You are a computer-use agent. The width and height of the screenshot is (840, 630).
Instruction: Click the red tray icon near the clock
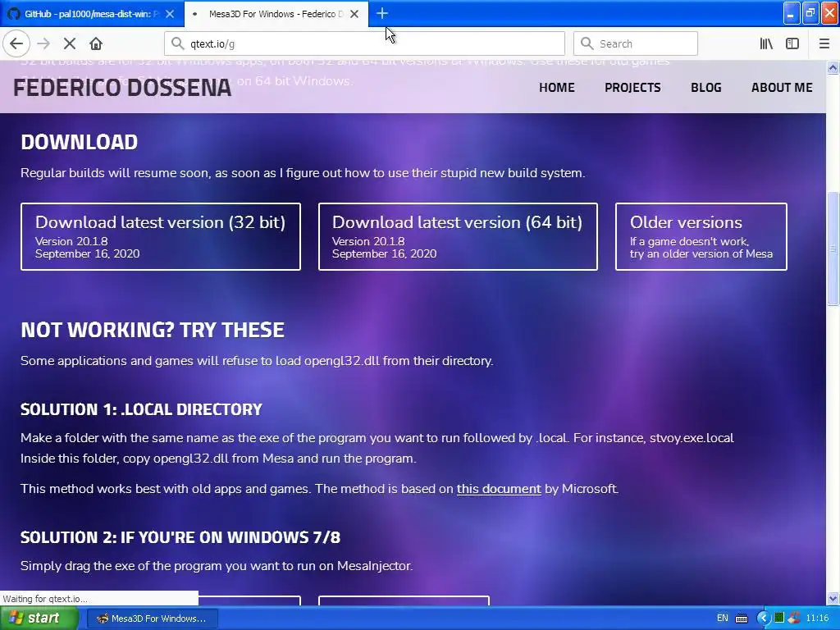click(794, 619)
